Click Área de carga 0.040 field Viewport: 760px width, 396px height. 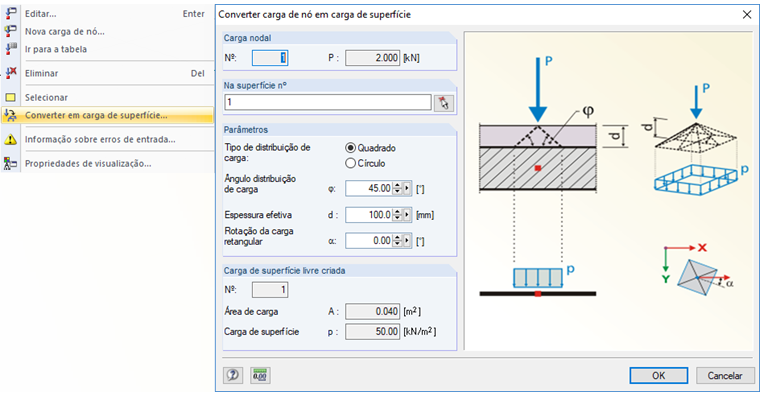click(x=372, y=311)
